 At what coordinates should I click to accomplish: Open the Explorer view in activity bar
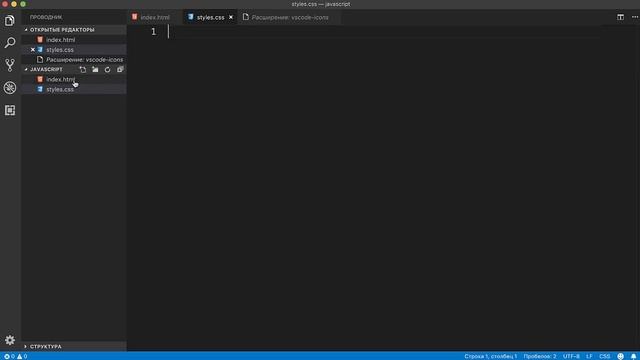pos(10,20)
